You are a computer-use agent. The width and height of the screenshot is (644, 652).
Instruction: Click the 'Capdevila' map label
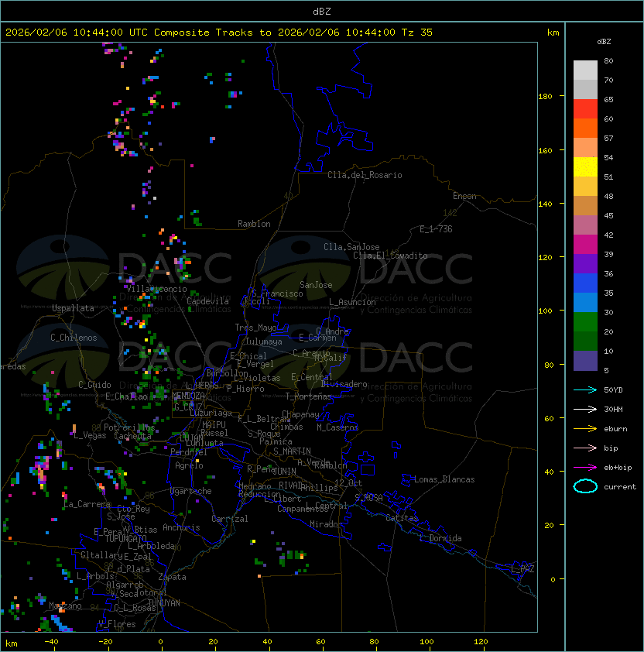click(207, 301)
